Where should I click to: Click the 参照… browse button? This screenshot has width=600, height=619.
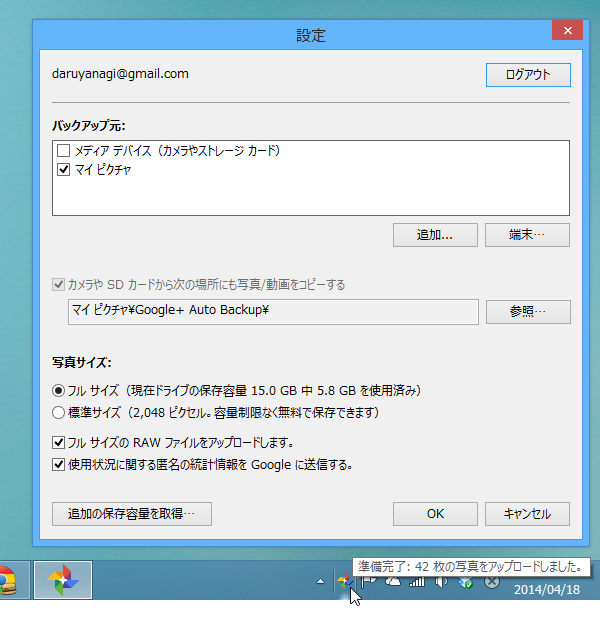point(528,312)
